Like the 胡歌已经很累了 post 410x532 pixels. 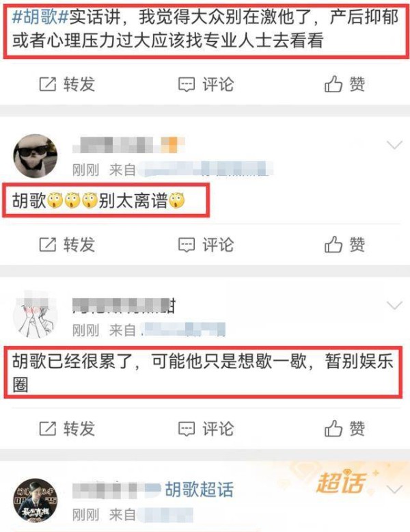344,429
